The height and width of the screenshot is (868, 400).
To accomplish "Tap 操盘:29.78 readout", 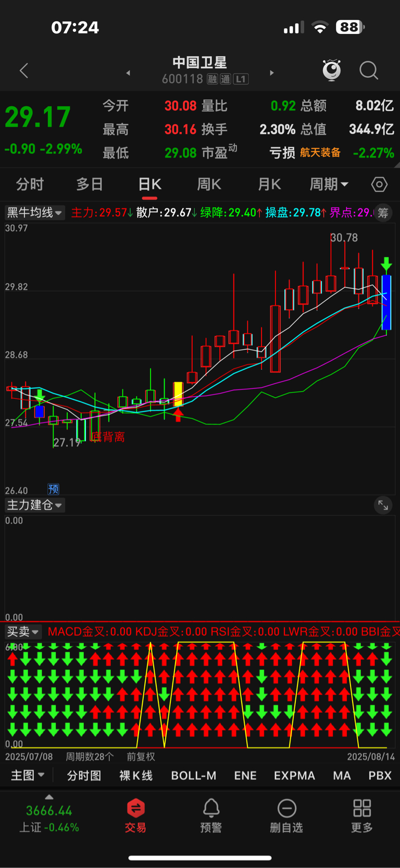I will 296,213.
